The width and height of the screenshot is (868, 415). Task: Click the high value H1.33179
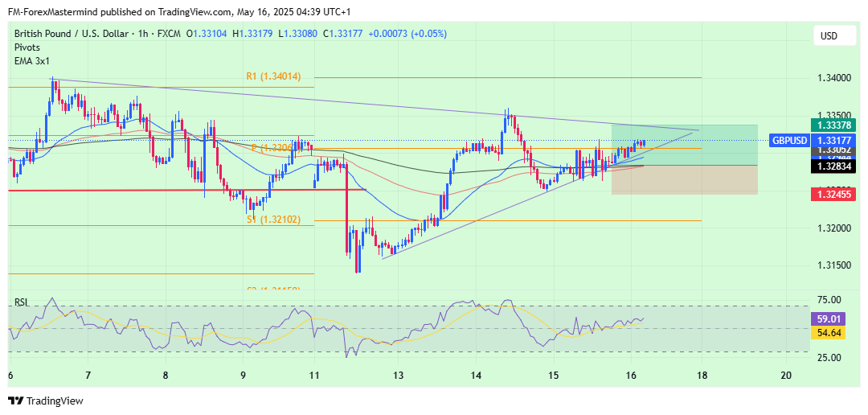tap(252, 34)
